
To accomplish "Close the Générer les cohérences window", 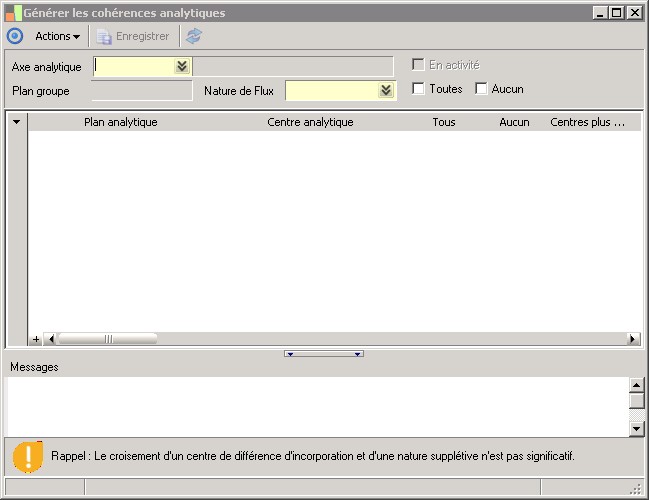I will [635, 13].
